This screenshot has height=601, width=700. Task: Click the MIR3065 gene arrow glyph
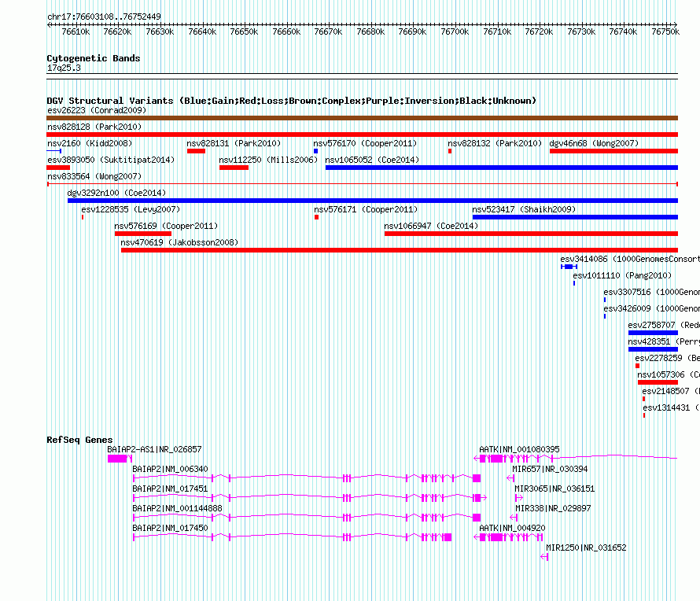tap(519, 497)
